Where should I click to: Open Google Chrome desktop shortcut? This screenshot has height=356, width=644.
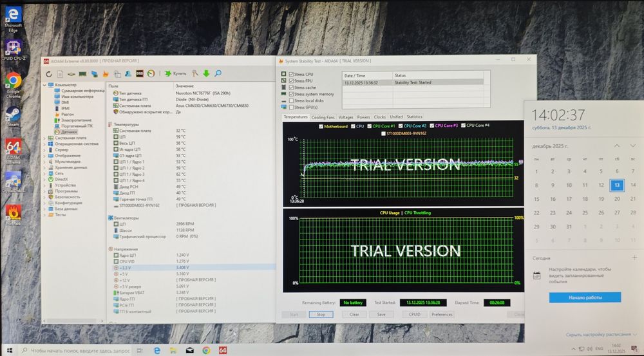(13, 86)
